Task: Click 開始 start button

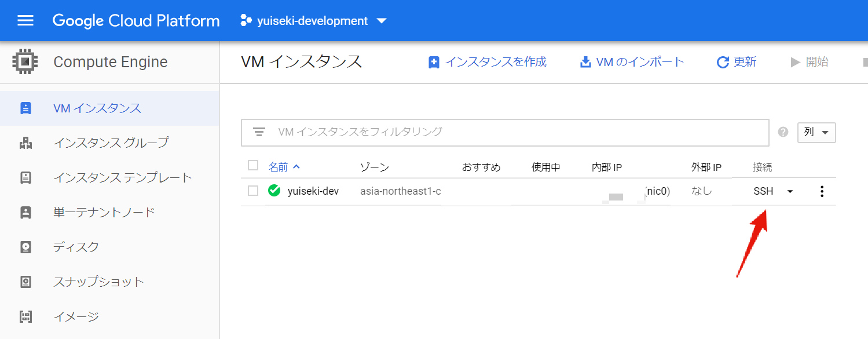Action: 810,62
